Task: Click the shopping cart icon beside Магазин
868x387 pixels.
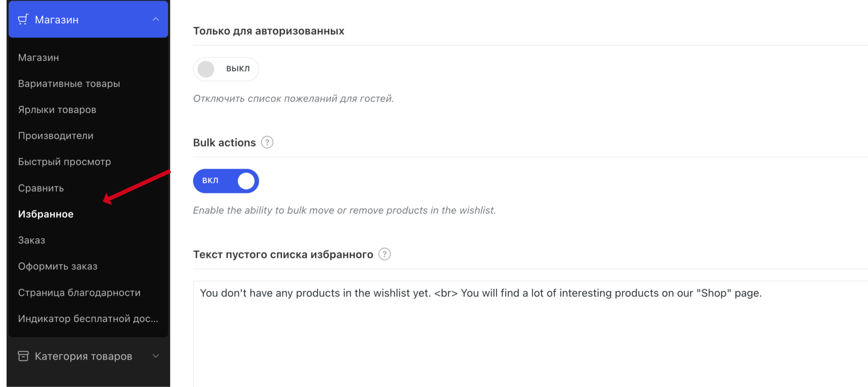Action: [23, 20]
